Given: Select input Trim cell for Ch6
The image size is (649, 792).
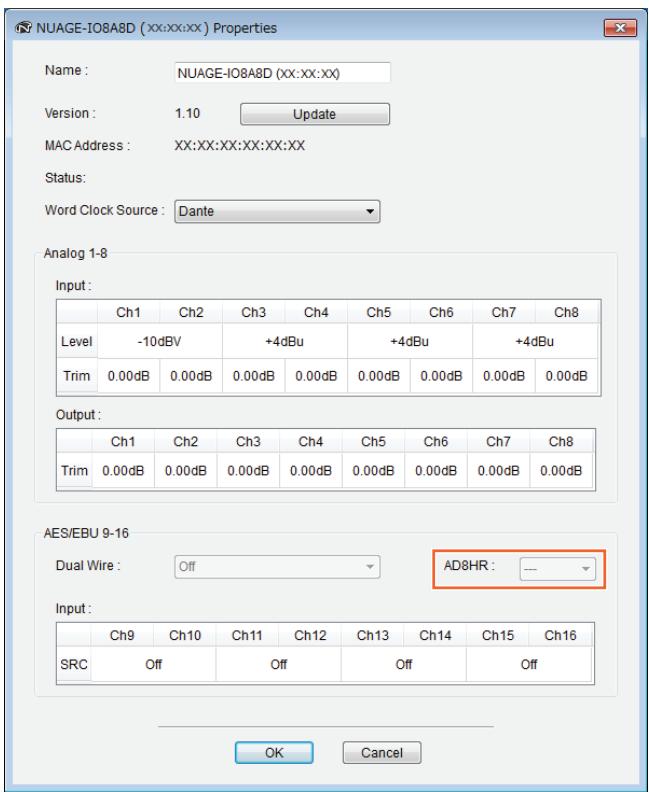Looking at the screenshot, I should 441,376.
